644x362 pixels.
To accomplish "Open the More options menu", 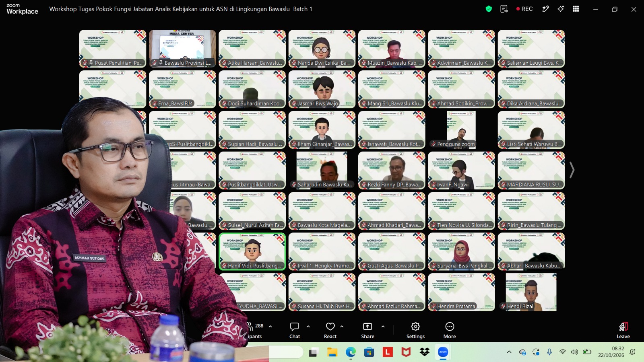I will pyautogui.click(x=450, y=331).
